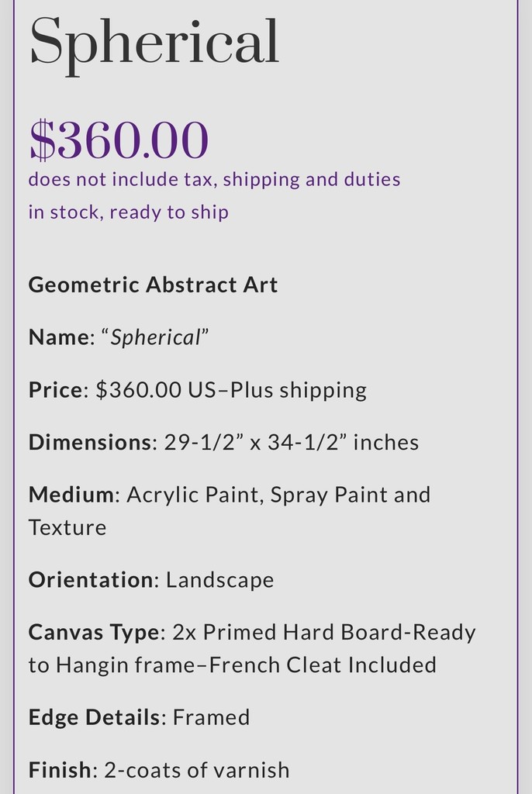
Task: Click the large $360.00 price
Action: click(119, 140)
